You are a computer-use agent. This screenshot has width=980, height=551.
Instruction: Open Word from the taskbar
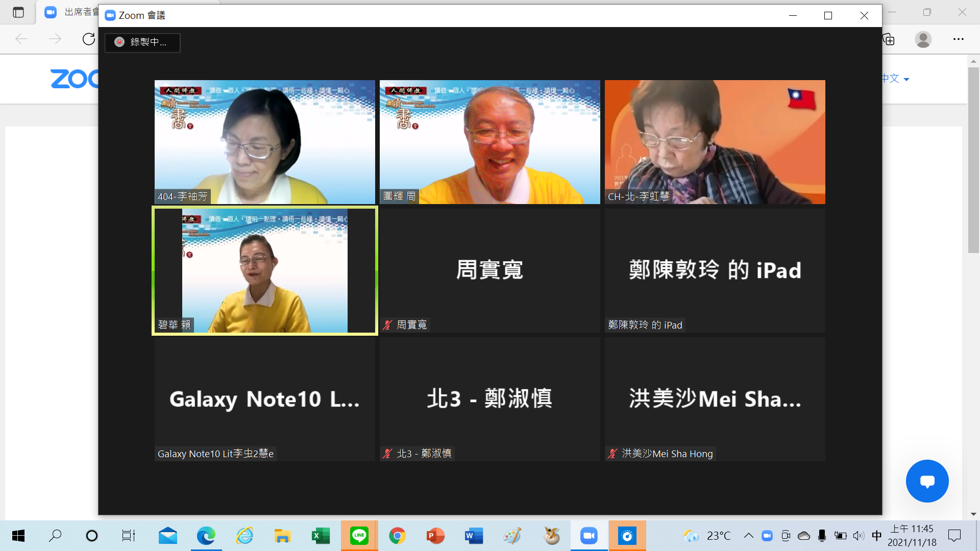click(474, 536)
